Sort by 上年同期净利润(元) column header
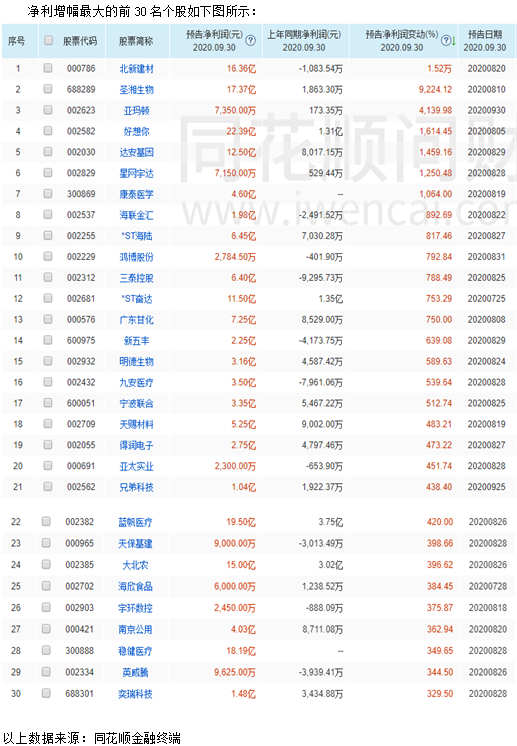Image resolution: width=517 pixels, height=746 pixels. [x=304, y=41]
